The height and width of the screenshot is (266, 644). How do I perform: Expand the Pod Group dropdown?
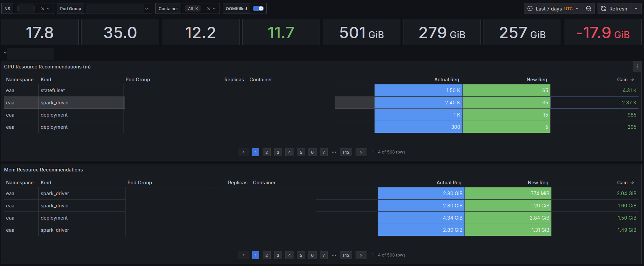(146, 9)
